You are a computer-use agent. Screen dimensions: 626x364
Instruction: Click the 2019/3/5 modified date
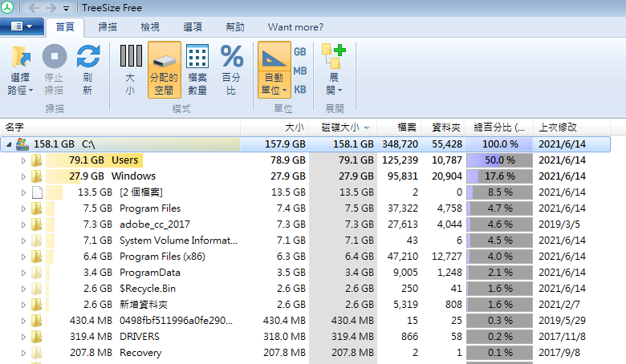[x=559, y=224]
